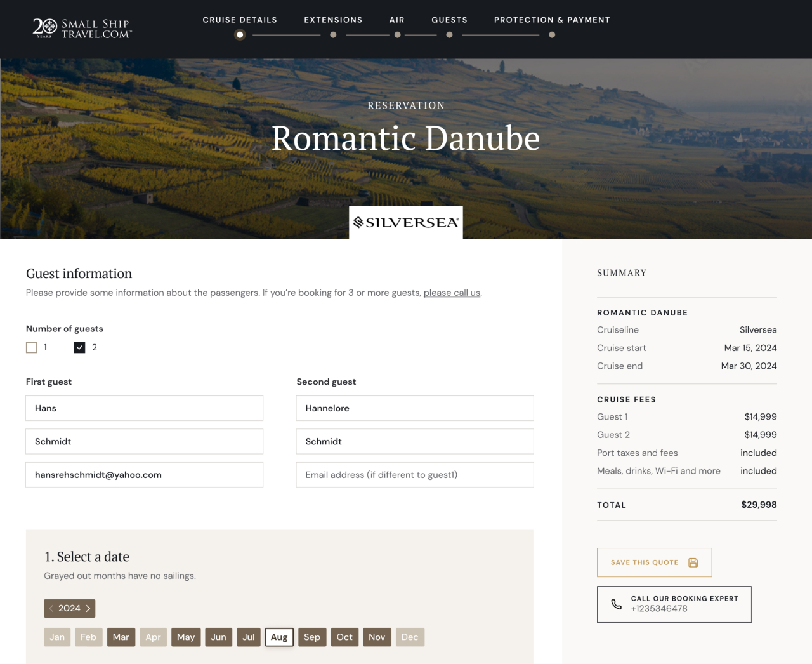The image size is (812, 664).
Task: Click the second guest email address field
Action: [414, 475]
